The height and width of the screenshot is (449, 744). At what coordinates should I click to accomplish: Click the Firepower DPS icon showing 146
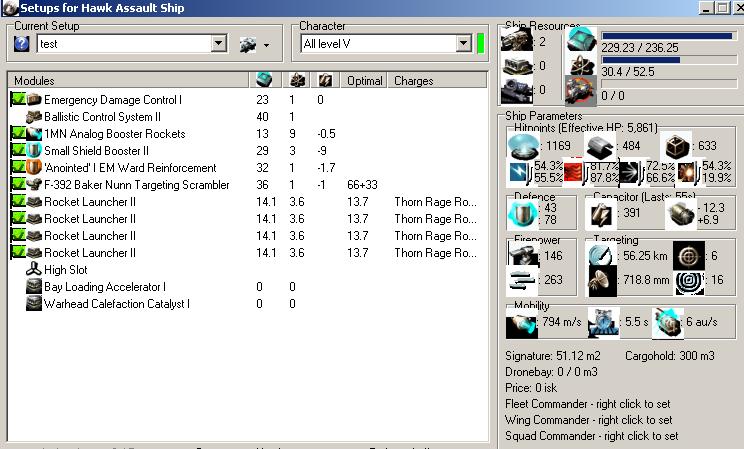(522, 254)
